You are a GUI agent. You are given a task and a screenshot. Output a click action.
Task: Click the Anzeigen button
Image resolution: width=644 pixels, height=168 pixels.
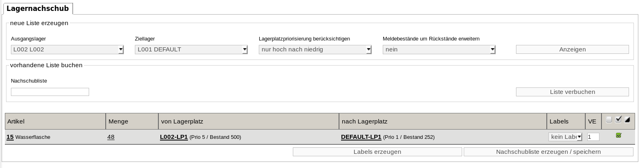click(x=572, y=49)
